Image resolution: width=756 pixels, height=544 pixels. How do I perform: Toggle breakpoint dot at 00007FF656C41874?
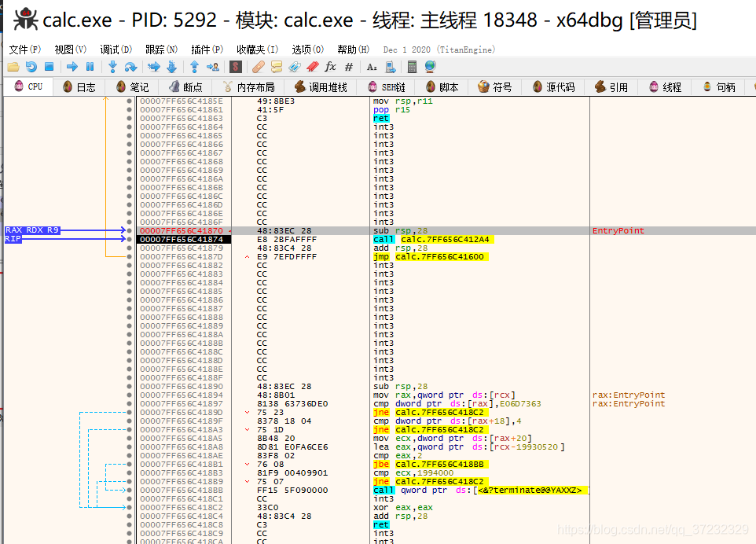pos(129,239)
